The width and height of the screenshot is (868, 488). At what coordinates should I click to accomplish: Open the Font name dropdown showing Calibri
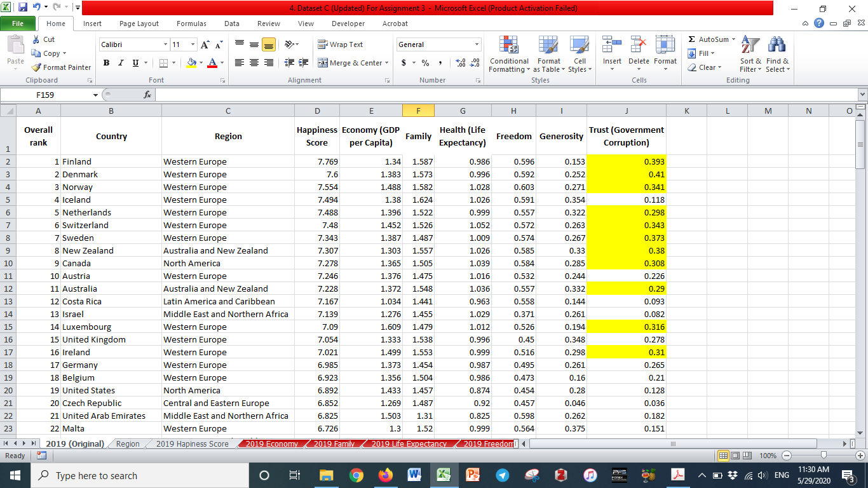165,44
